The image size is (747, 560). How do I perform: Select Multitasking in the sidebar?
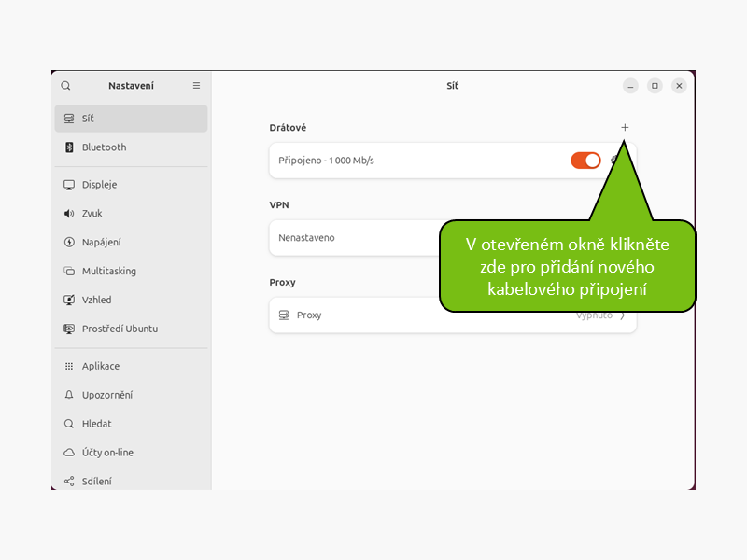131,272
